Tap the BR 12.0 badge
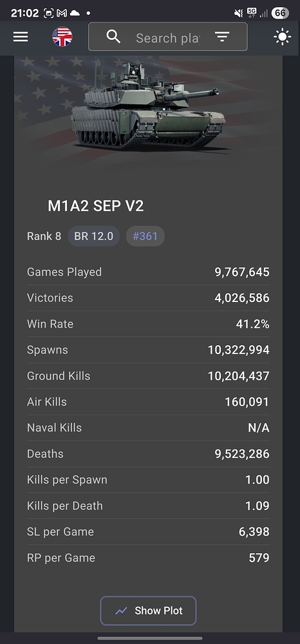This screenshot has height=644, width=300. click(93, 236)
